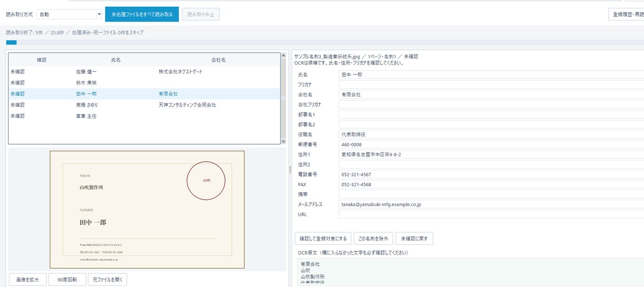Screen dimensions: 644x287
Task: Click the OCR原文 text area
Action: click(x=471, y=272)
